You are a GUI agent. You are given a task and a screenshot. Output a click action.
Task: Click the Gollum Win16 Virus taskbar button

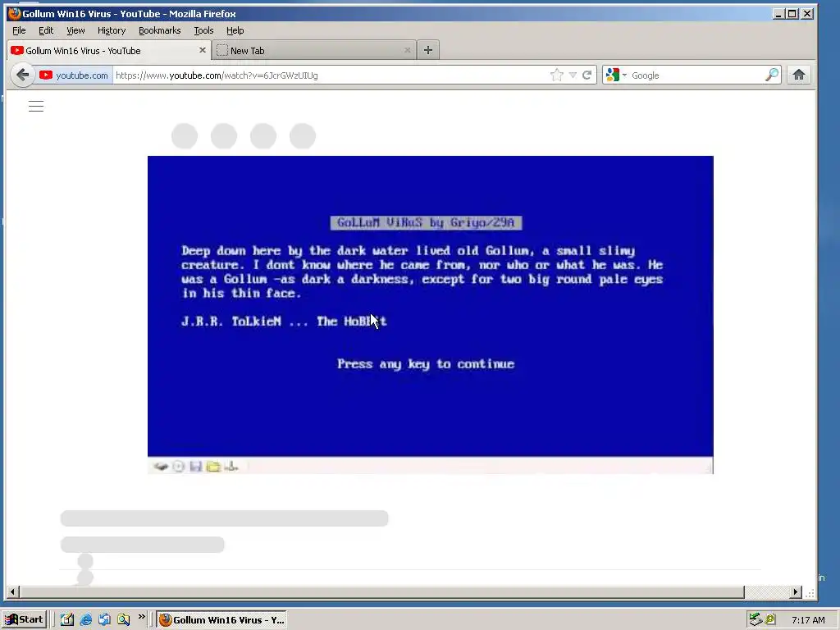[221, 620]
